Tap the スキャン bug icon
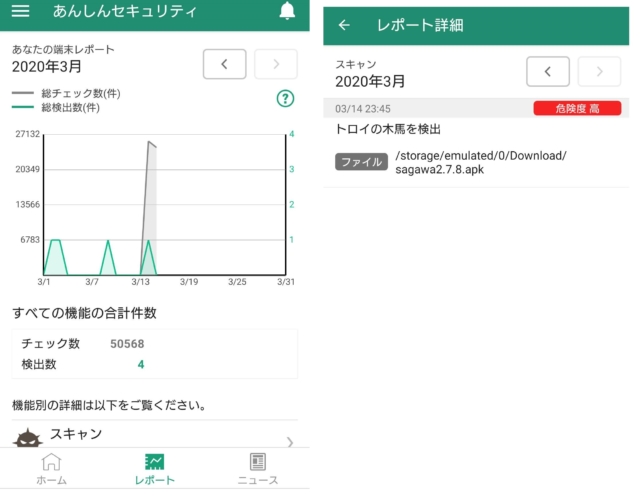This screenshot has height=502, width=640. [28, 438]
